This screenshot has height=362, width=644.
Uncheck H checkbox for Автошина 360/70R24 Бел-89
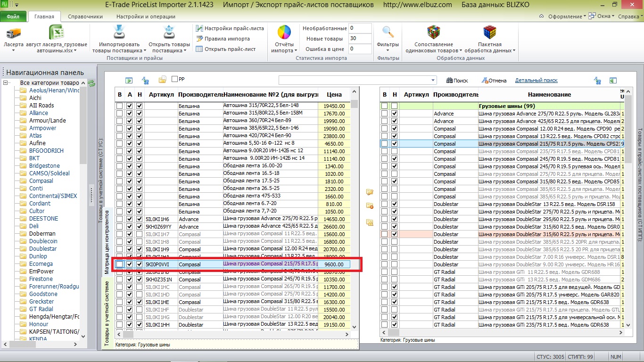coord(139,121)
